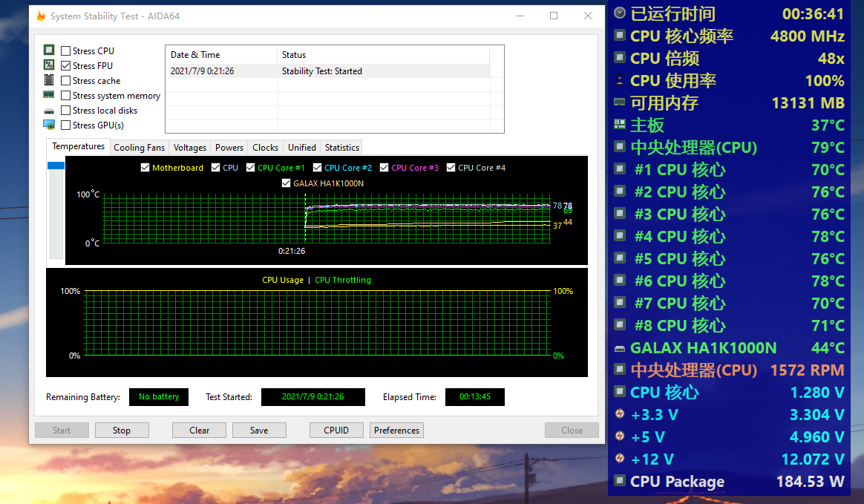
Task: Click the AIDA64 flame icon in title bar
Action: (40, 15)
